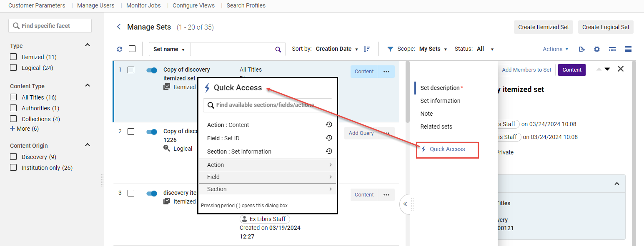Close the set details panel

point(621,69)
